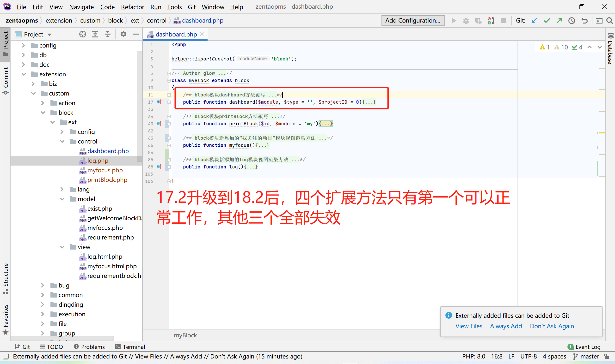Click yellow warning marker in error stripe
The image size is (615, 364).
click(602, 133)
